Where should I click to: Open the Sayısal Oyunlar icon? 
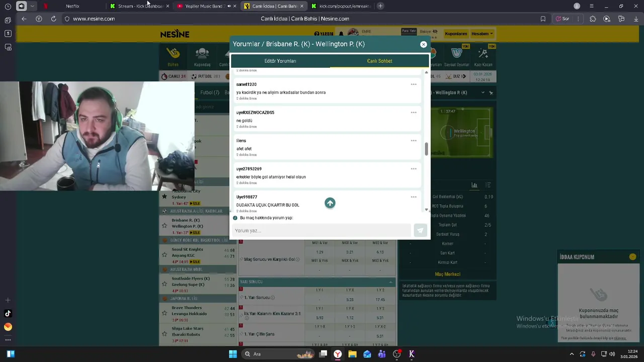pyautogui.click(x=456, y=56)
